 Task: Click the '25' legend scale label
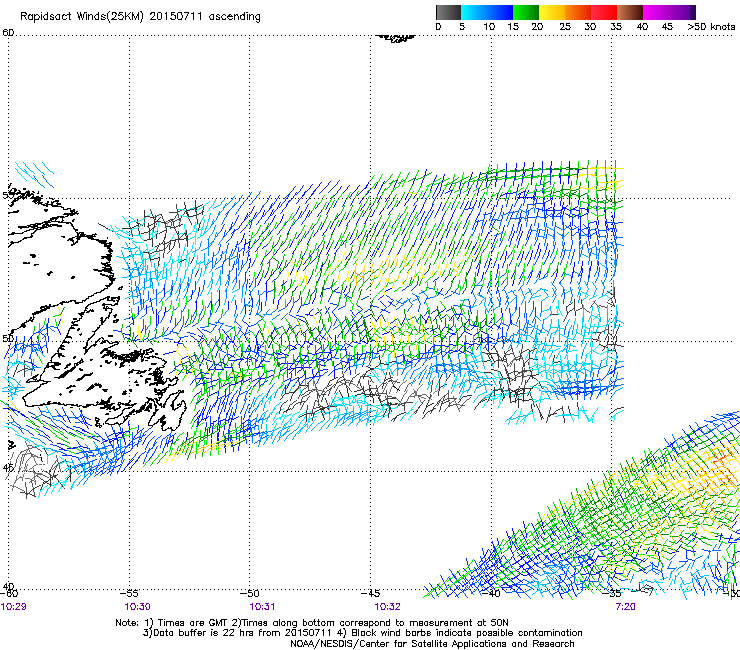click(565, 26)
